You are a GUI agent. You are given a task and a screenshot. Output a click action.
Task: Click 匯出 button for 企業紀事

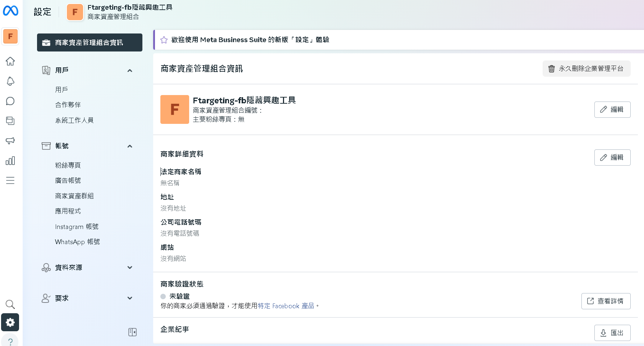tap(612, 333)
